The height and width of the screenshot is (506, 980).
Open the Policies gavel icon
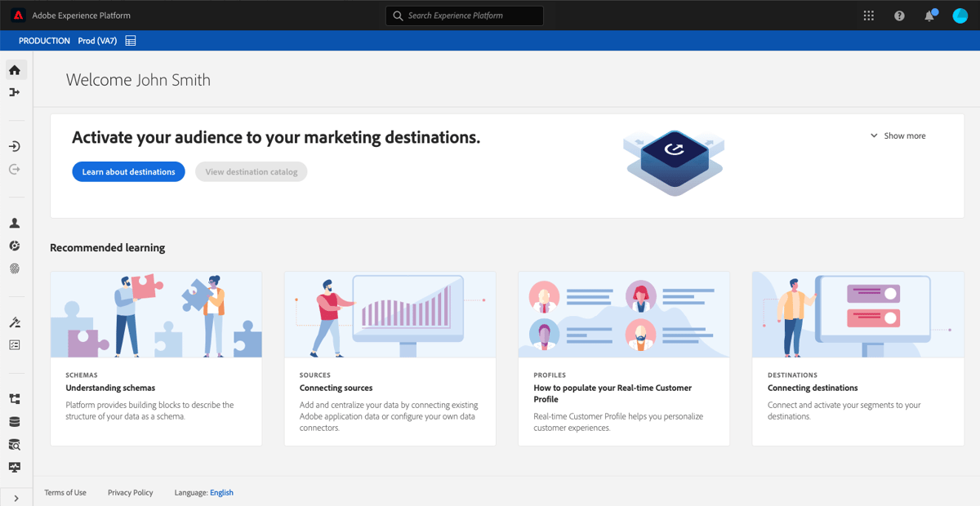(15, 321)
